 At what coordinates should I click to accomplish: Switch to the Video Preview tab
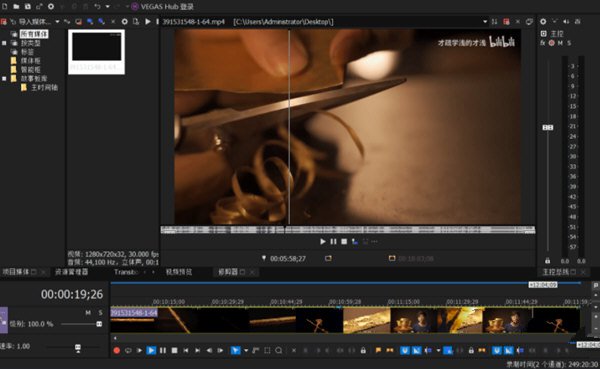click(x=179, y=272)
